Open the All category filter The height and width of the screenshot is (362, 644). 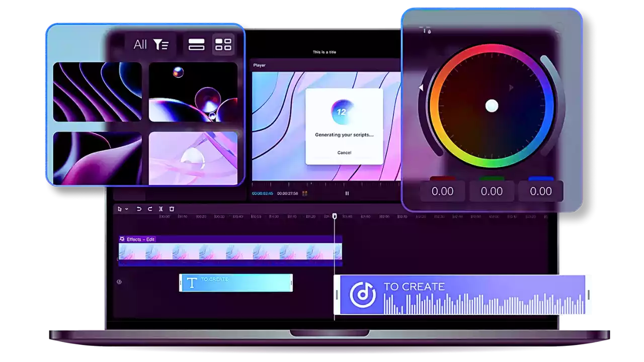(x=141, y=44)
